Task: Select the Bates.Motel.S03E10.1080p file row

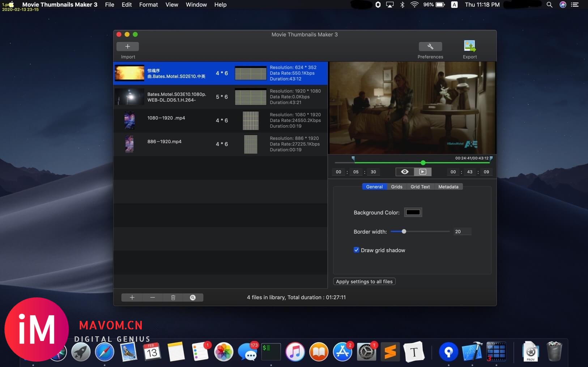Action: 220,97
